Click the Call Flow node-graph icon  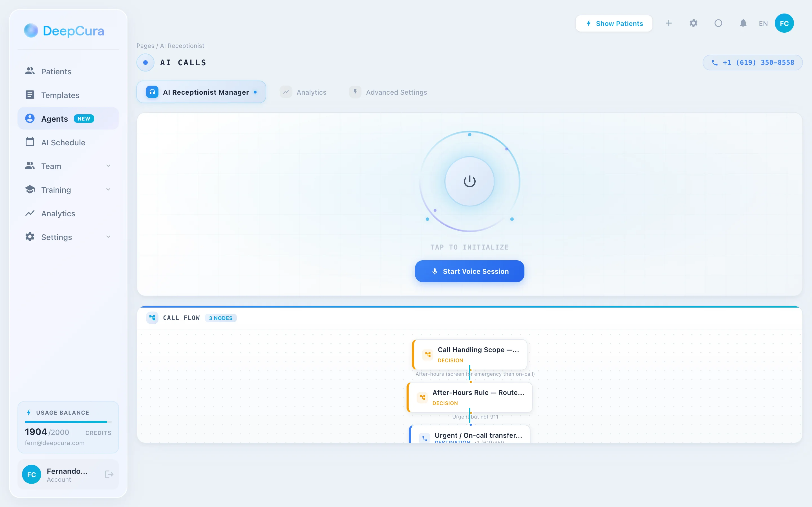click(x=152, y=317)
